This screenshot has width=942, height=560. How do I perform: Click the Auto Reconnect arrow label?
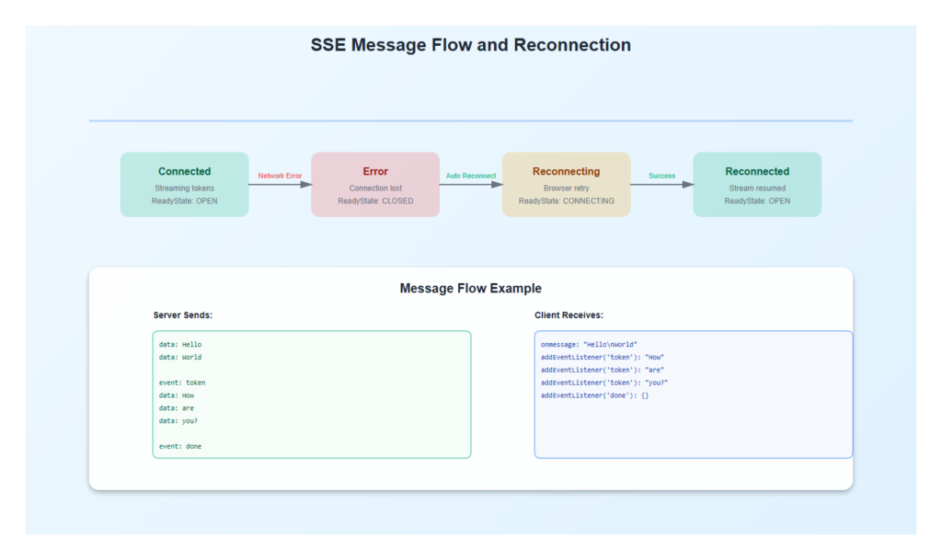(x=471, y=176)
